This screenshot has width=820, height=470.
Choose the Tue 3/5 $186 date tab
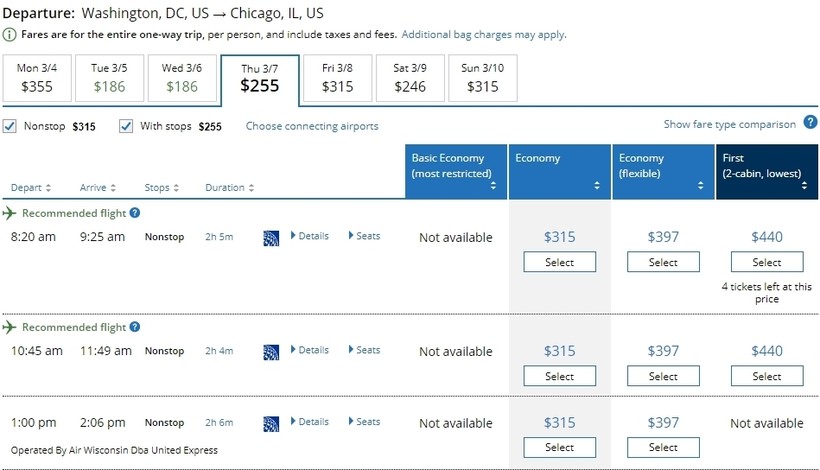point(109,78)
